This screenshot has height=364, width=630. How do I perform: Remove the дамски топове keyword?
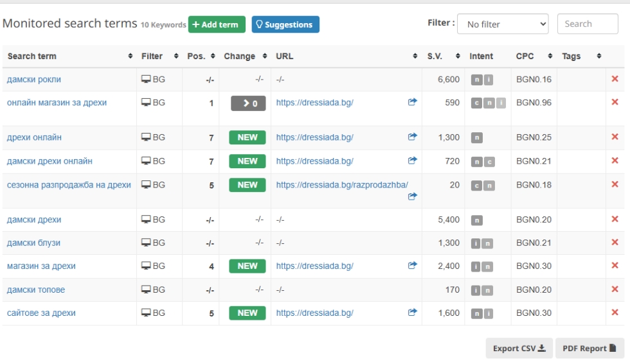(615, 290)
